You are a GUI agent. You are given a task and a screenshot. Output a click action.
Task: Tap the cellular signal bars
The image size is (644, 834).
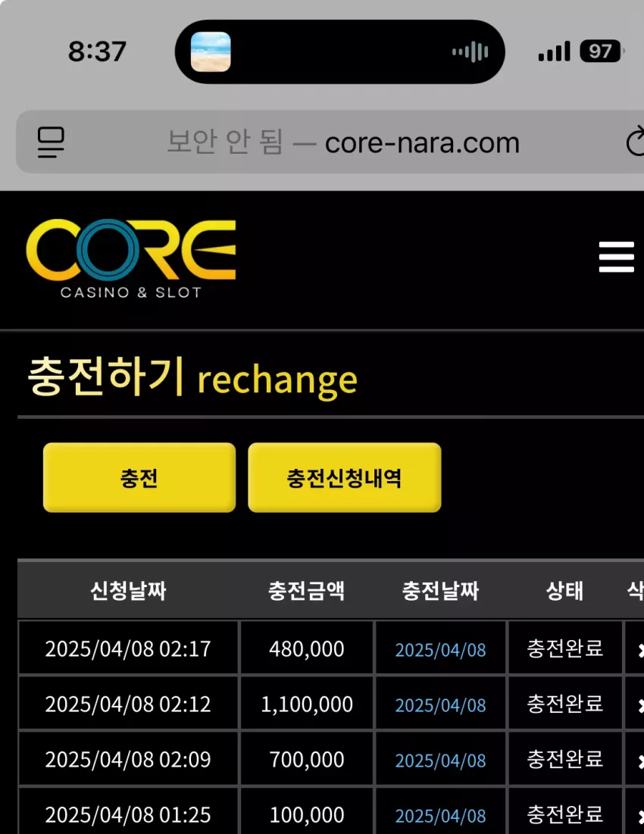[x=554, y=52]
